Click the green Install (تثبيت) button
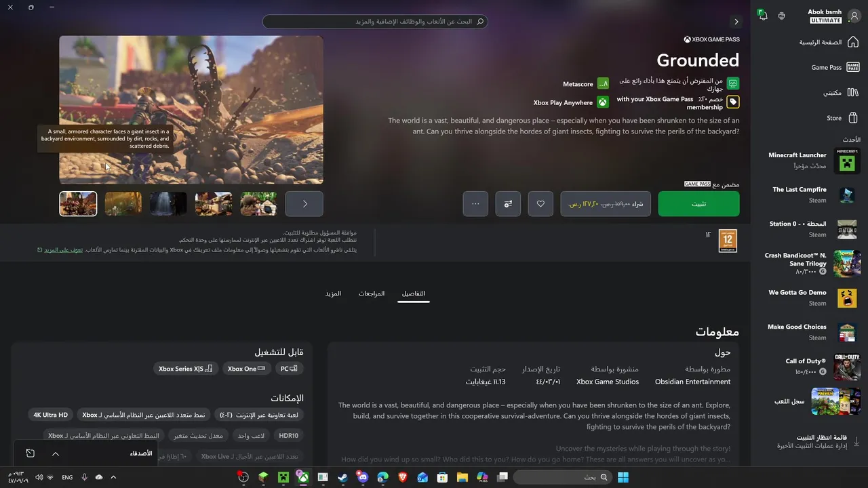This screenshot has height=488, width=868. tap(698, 204)
